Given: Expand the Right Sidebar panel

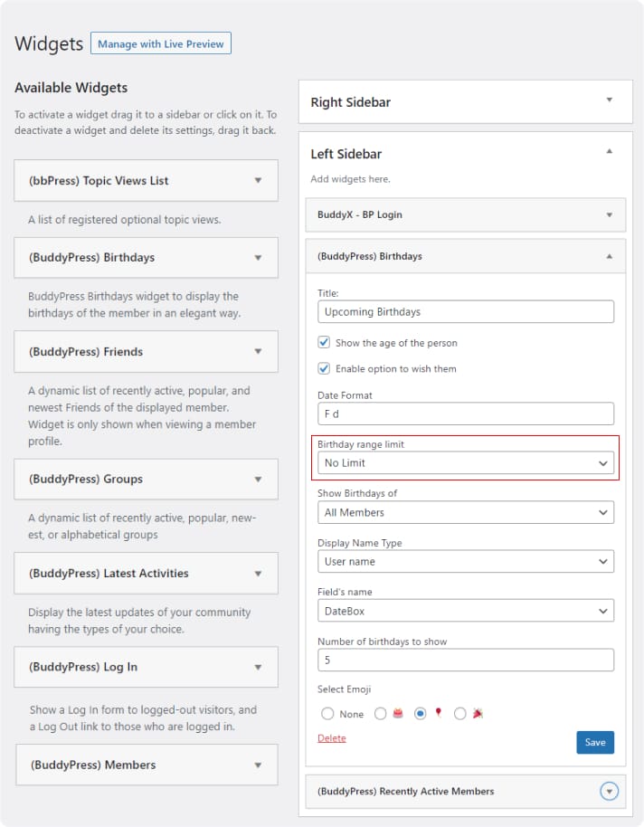Looking at the screenshot, I should click(x=610, y=100).
